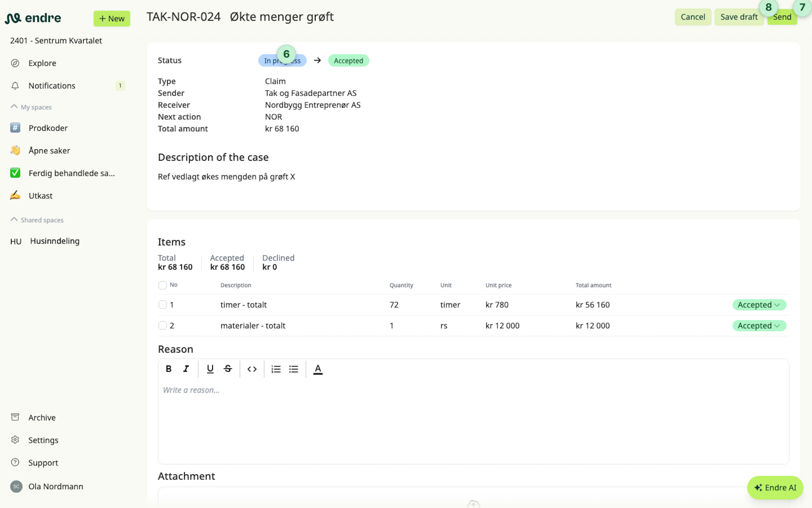Viewport: 812px width, 508px height.
Task: Click the HU Husinndeling space badge
Action: [x=16, y=241]
